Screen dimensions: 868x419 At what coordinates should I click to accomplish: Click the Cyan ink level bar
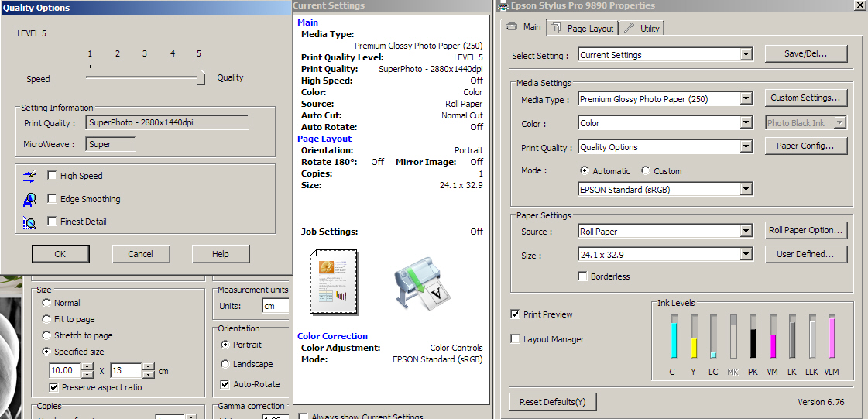coord(674,339)
